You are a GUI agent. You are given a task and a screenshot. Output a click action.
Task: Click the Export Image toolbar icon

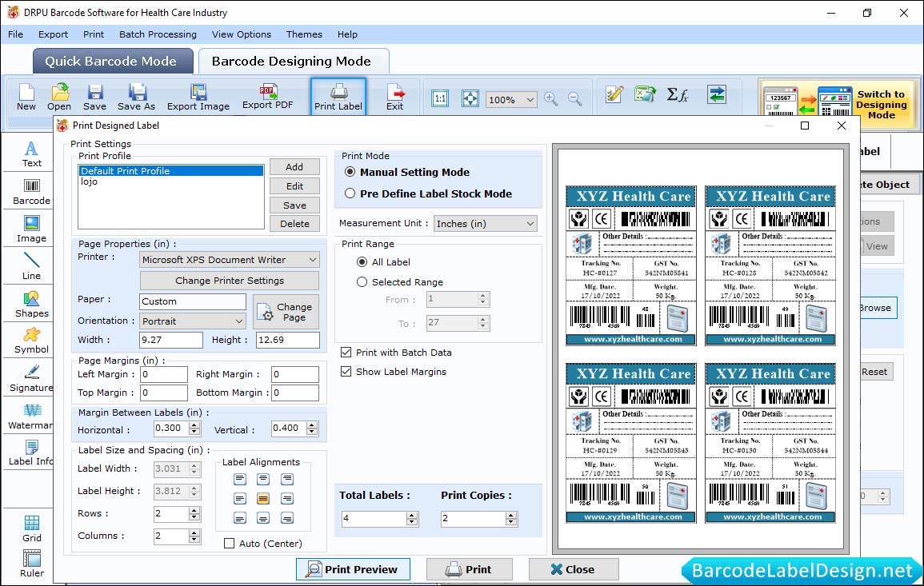198,98
